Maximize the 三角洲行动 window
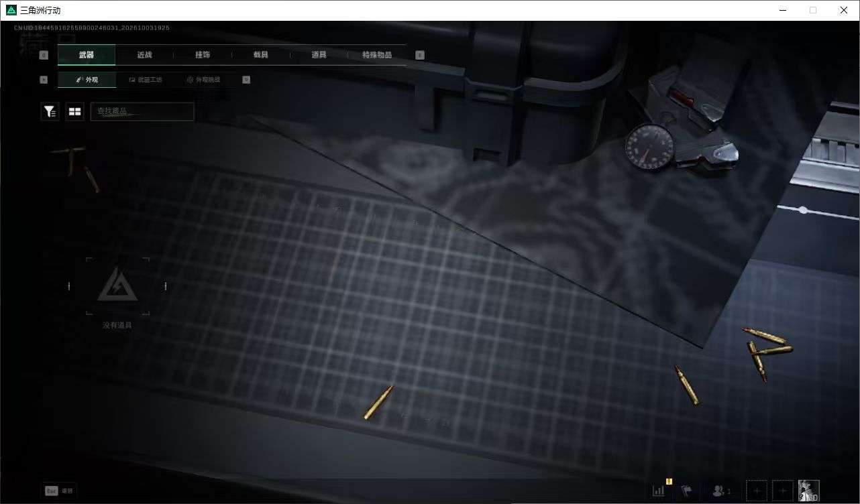This screenshot has height=504, width=860. (x=813, y=10)
